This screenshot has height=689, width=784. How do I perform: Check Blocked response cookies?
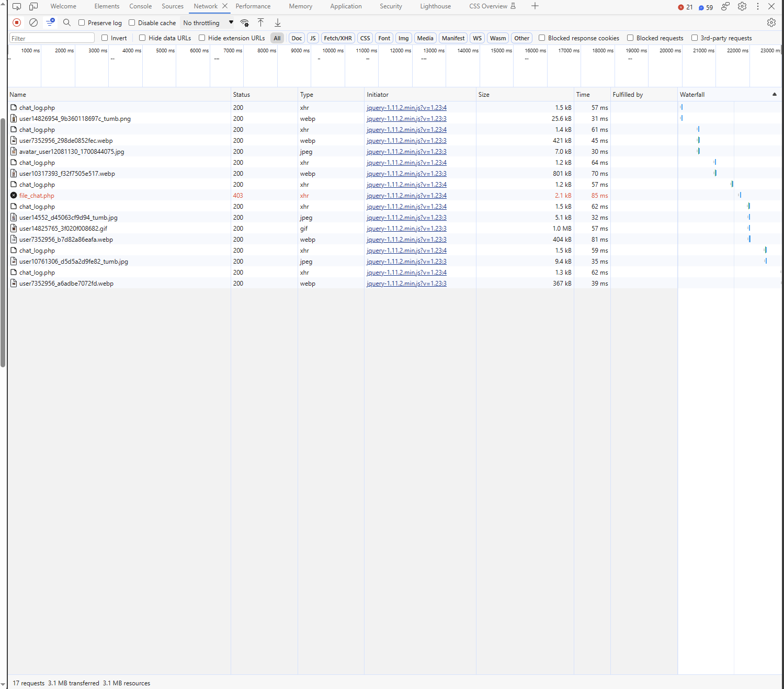[x=542, y=38]
